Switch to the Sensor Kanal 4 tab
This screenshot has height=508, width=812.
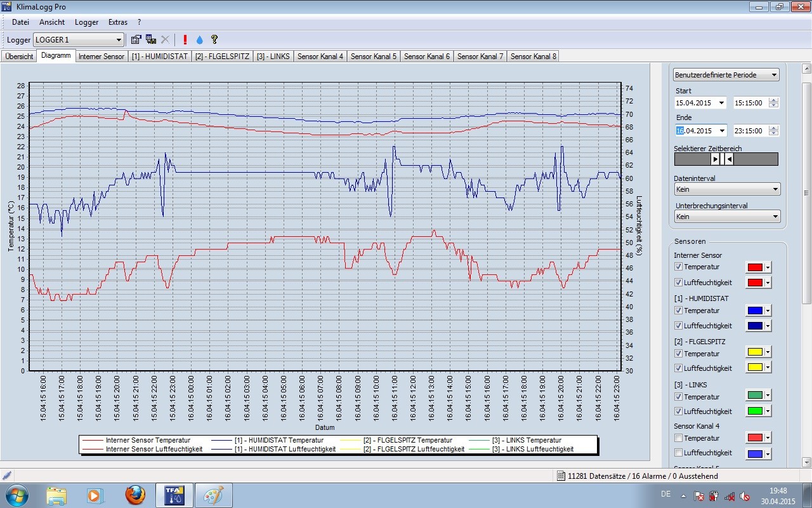320,57
